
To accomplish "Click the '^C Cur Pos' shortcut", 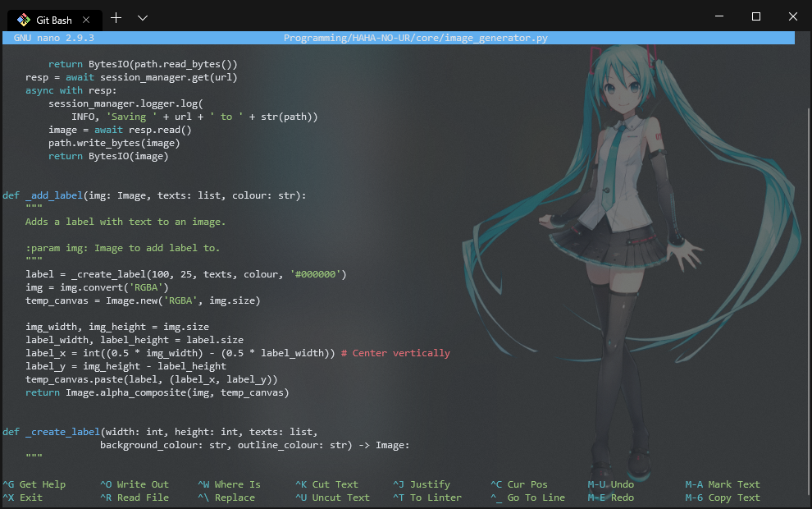I will click(x=519, y=484).
